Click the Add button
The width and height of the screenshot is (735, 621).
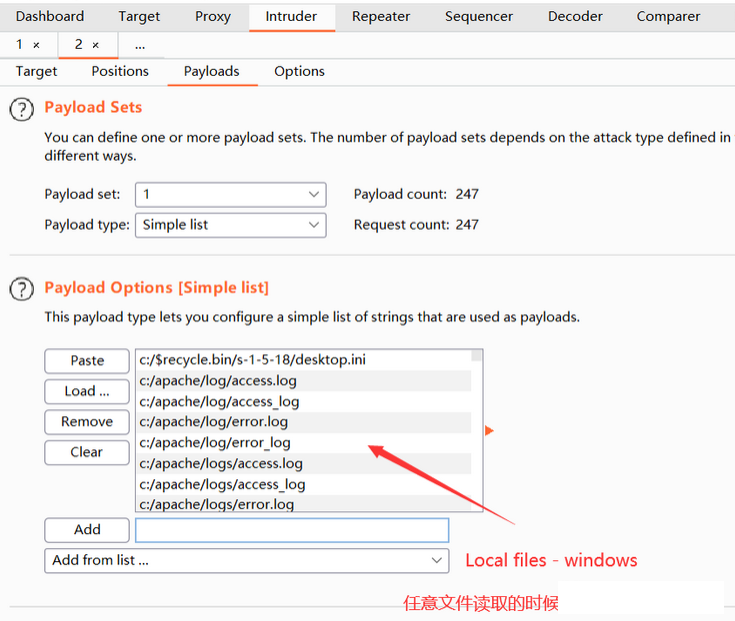87,530
